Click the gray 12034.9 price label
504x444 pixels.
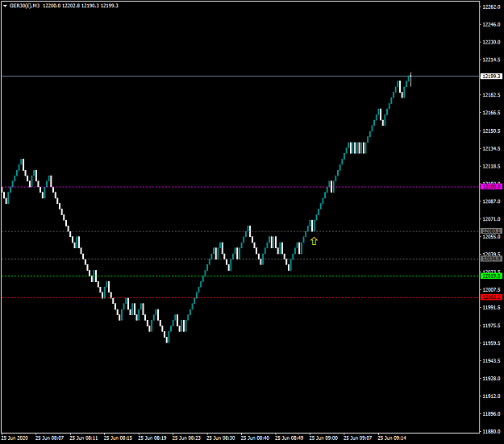pyautogui.click(x=491, y=259)
